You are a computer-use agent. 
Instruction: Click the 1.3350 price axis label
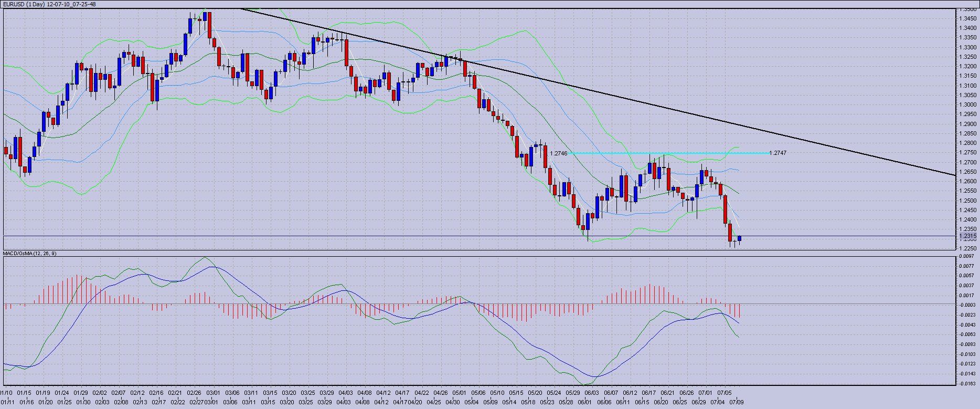tap(968, 38)
